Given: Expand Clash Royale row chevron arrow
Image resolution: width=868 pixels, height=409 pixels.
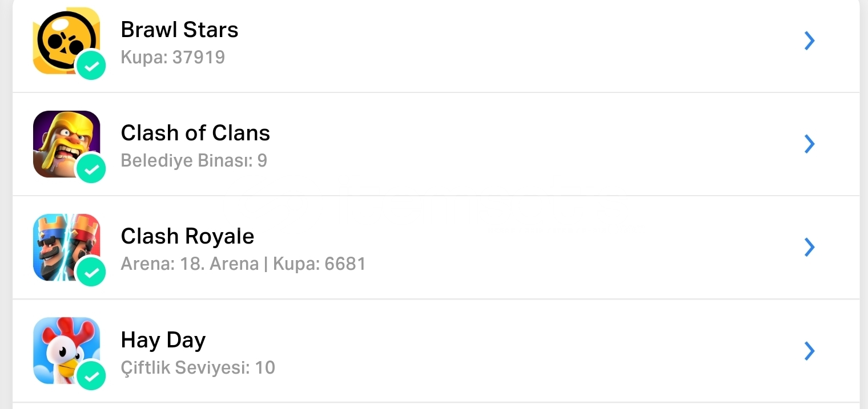Looking at the screenshot, I should tap(809, 247).
